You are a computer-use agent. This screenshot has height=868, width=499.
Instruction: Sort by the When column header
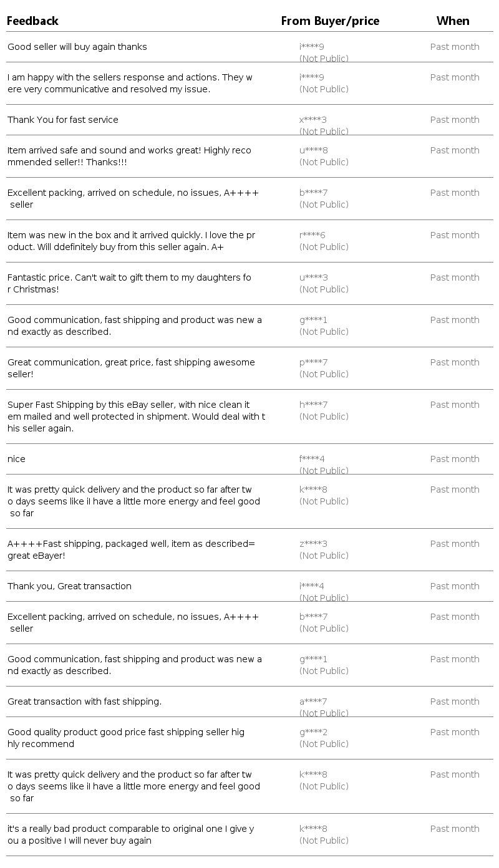[453, 21]
